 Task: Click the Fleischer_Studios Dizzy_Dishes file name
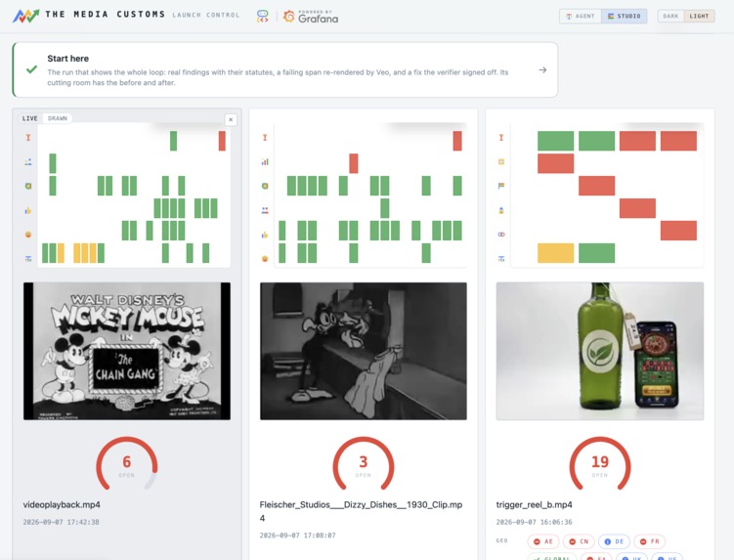pos(361,511)
